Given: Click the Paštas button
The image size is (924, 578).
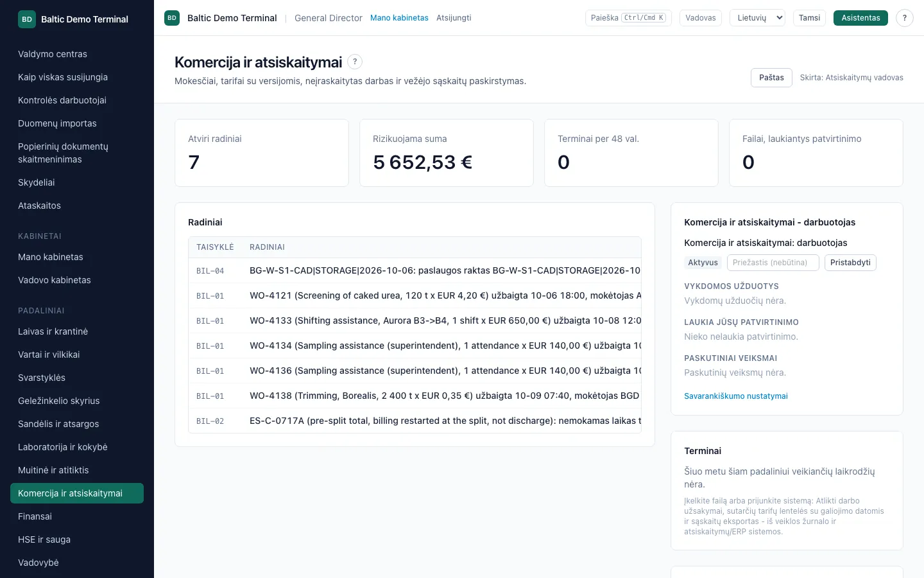Looking at the screenshot, I should pos(771,78).
